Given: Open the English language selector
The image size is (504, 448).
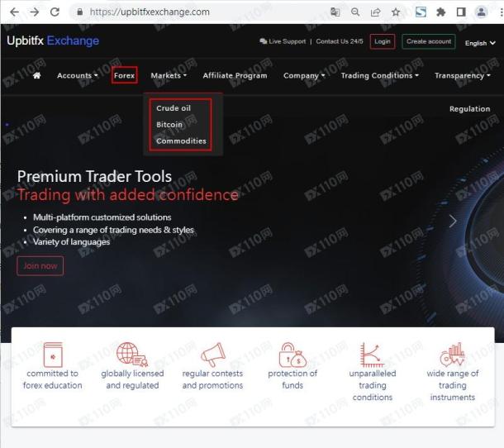Looking at the screenshot, I should [x=480, y=43].
